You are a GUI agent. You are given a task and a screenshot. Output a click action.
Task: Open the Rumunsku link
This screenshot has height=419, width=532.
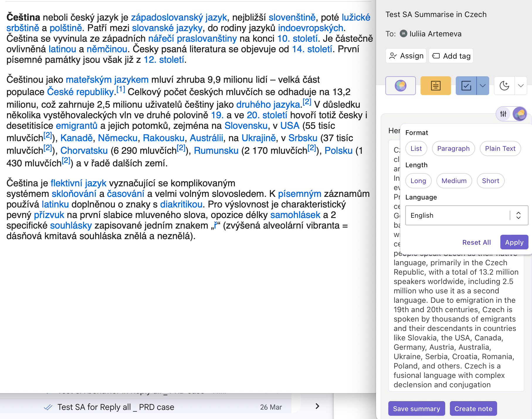pyautogui.click(x=216, y=151)
